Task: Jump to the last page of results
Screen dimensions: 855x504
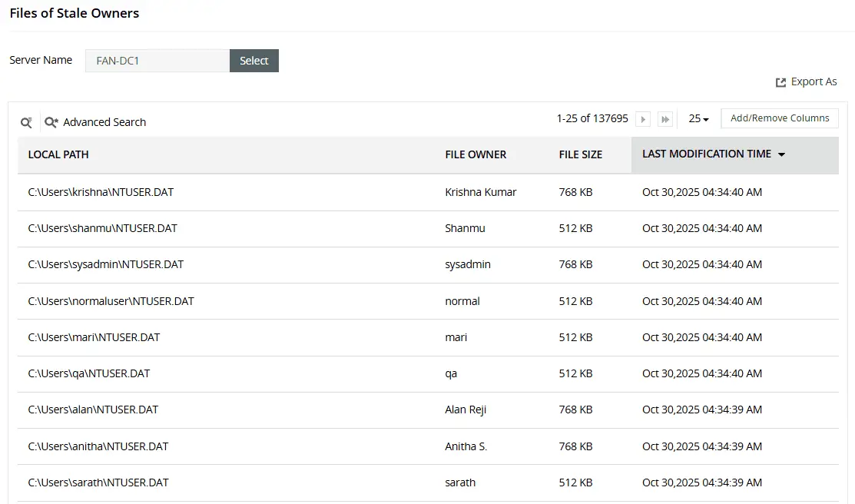Action: [x=664, y=118]
